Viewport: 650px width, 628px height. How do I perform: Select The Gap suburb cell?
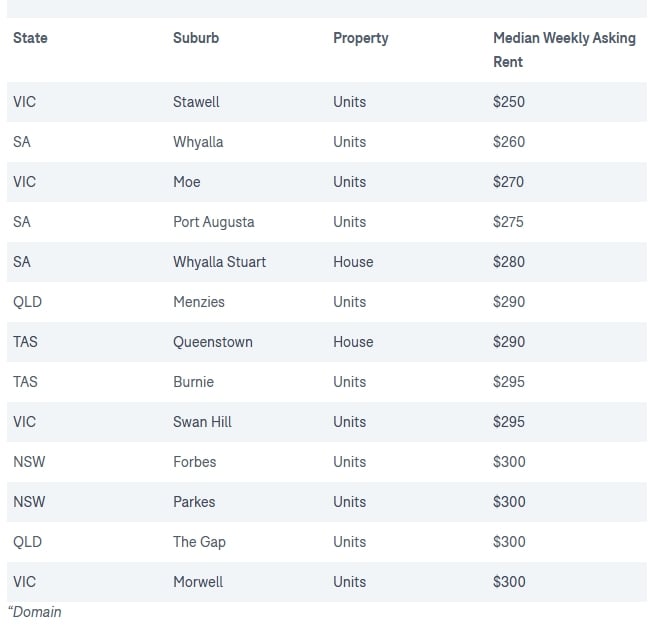coord(199,542)
